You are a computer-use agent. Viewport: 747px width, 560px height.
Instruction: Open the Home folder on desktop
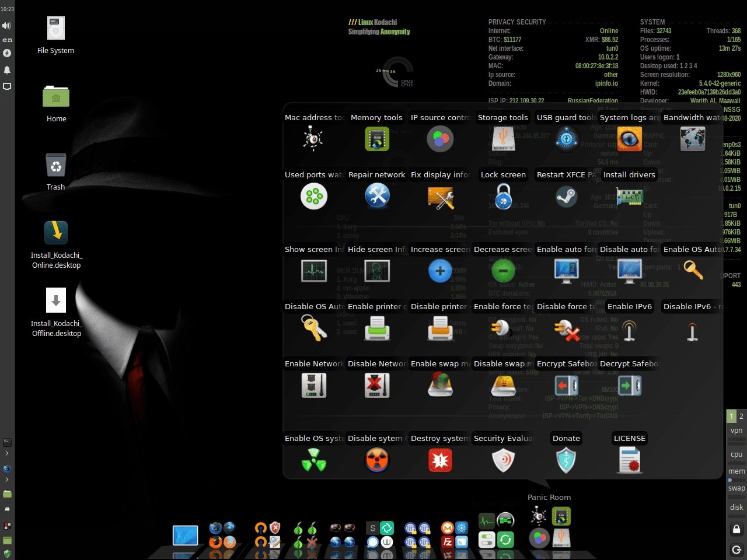tap(56, 96)
